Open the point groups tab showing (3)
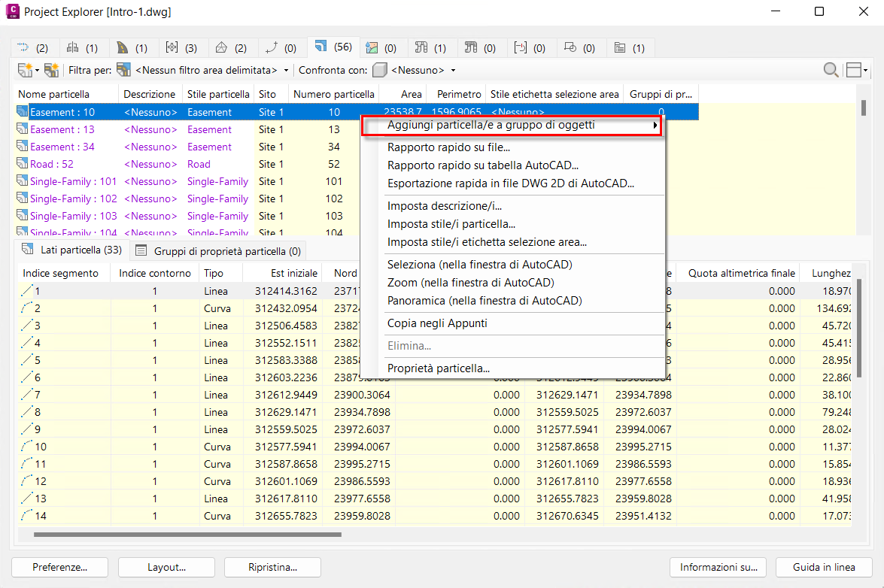884x588 pixels. point(181,47)
